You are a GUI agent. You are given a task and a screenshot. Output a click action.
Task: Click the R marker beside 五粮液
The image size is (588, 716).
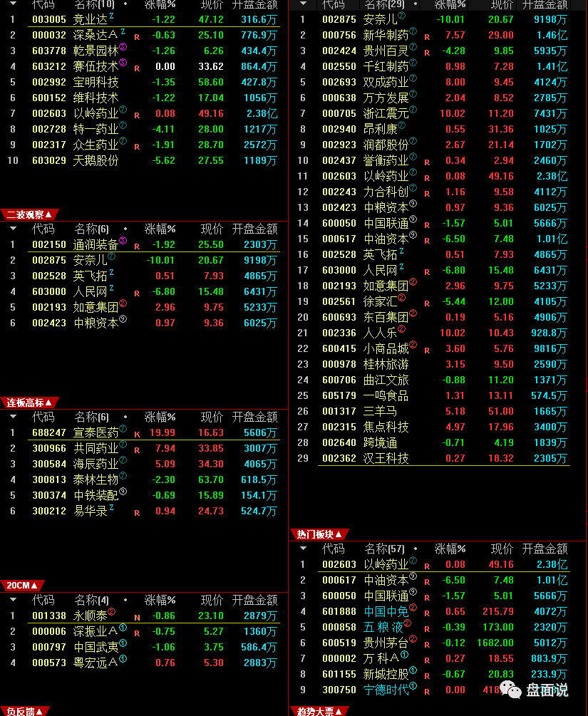pos(427,629)
